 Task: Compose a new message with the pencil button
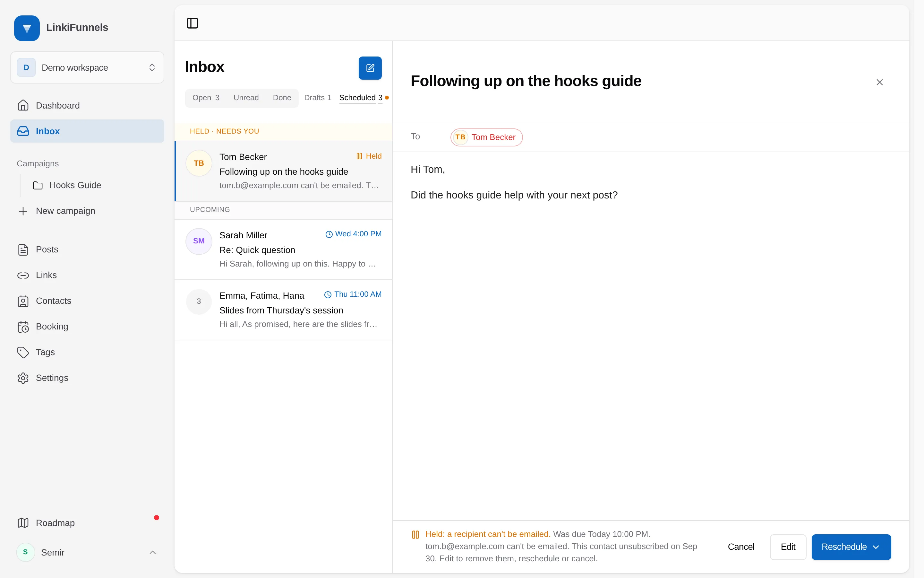[x=370, y=68]
